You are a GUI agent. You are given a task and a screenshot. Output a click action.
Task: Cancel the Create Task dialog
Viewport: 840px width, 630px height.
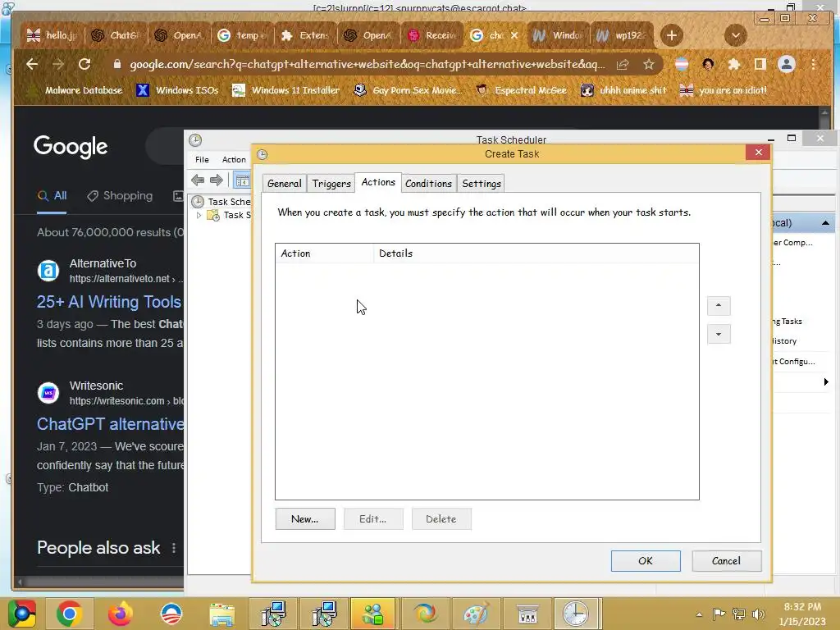point(726,561)
